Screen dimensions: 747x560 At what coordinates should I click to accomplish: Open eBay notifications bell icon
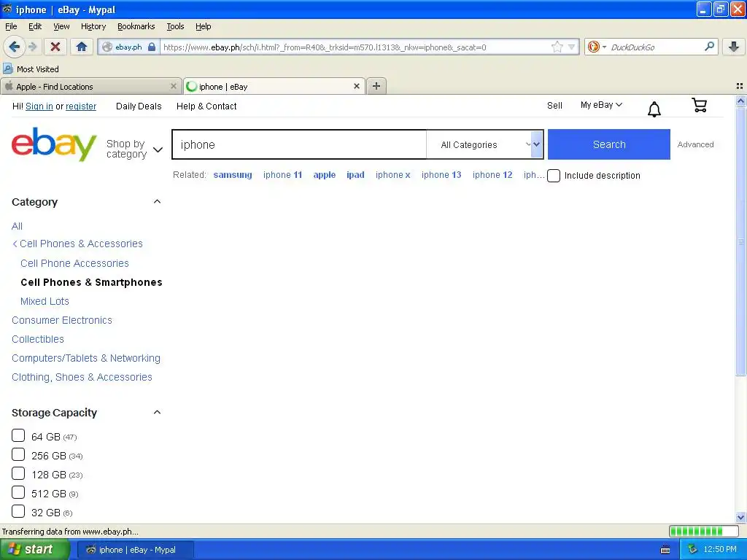point(654,109)
